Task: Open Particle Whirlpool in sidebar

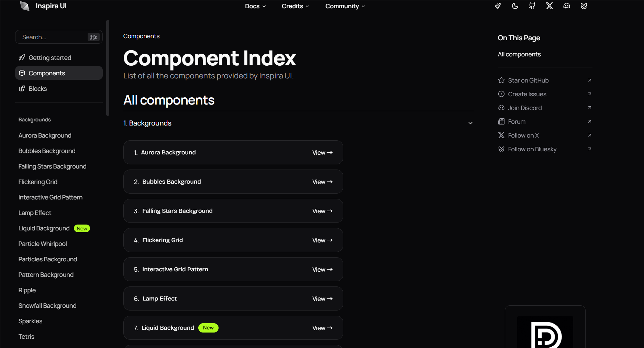Action: click(x=43, y=244)
